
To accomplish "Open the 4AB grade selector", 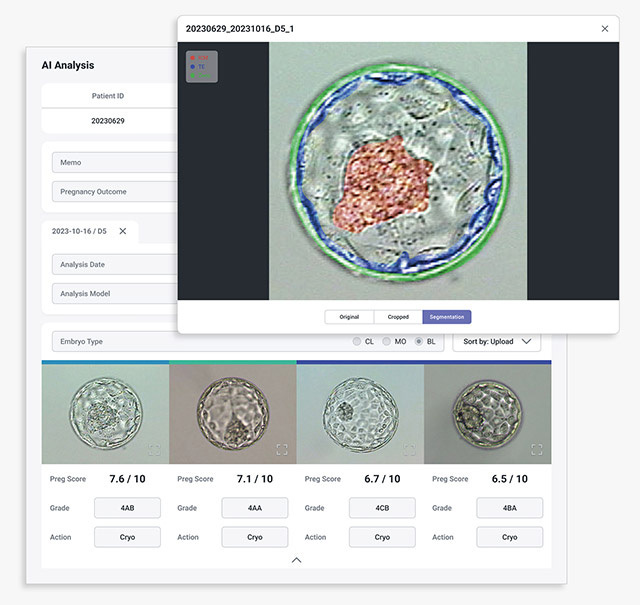I will coord(127,508).
